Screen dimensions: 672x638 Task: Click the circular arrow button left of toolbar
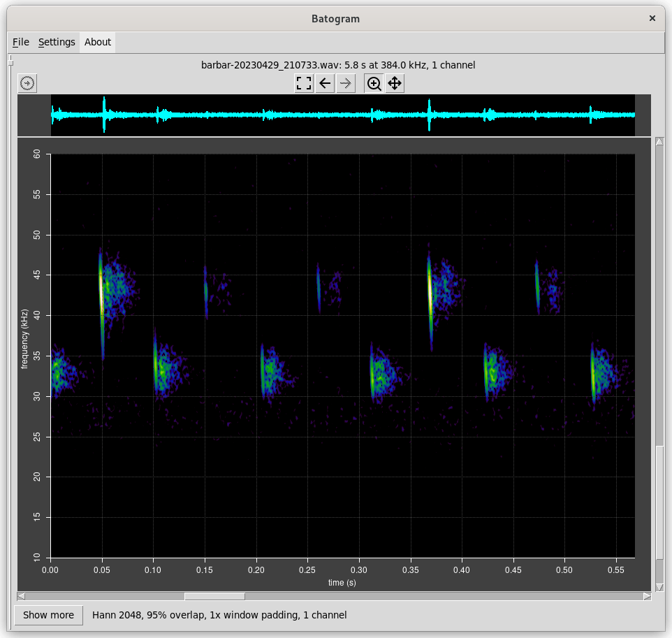coord(27,84)
